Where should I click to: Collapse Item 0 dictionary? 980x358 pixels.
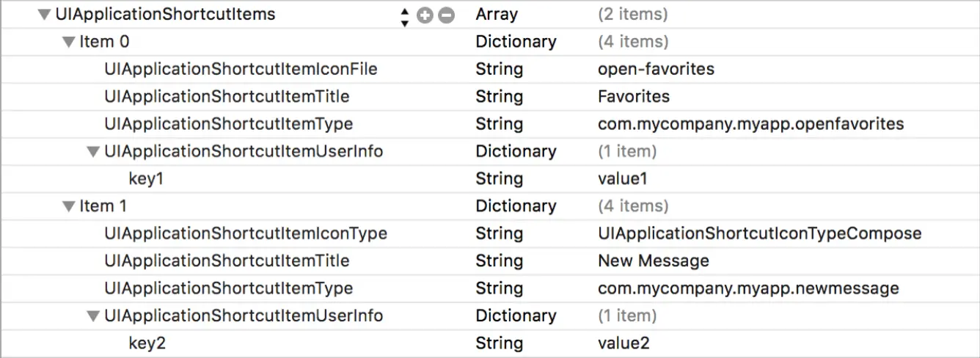tap(69, 43)
